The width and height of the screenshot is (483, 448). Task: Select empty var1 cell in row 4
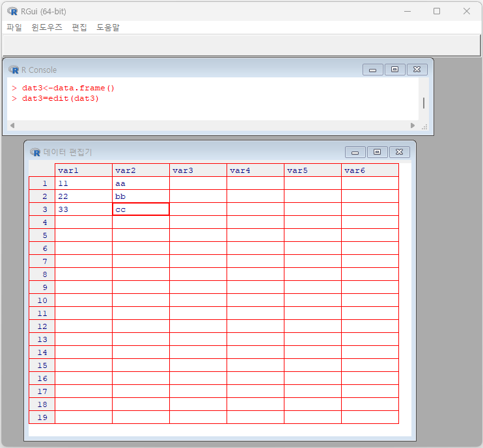[x=83, y=222]
